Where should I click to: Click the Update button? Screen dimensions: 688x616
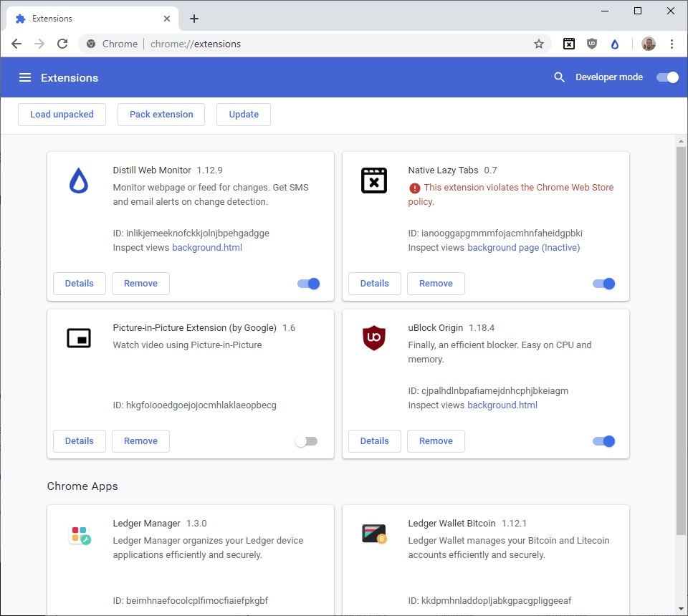[244, 115]
